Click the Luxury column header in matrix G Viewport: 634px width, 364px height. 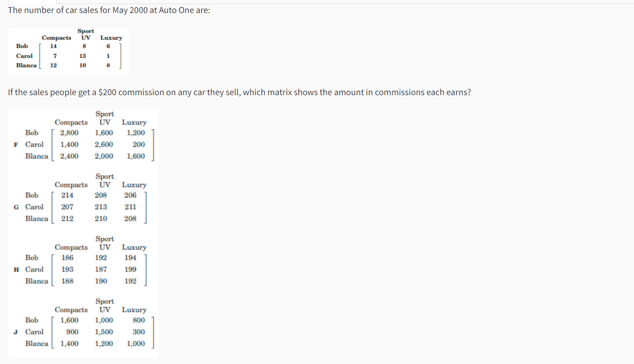[x=134, y=185]
